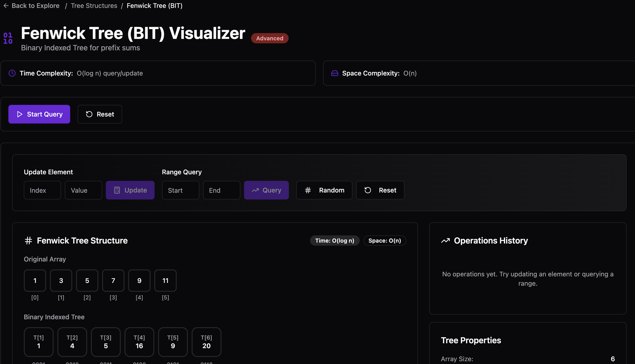Viewport: 635px width, 364px height.
Task: Click the calculator icon on the Update button
Action: point(117,190)
